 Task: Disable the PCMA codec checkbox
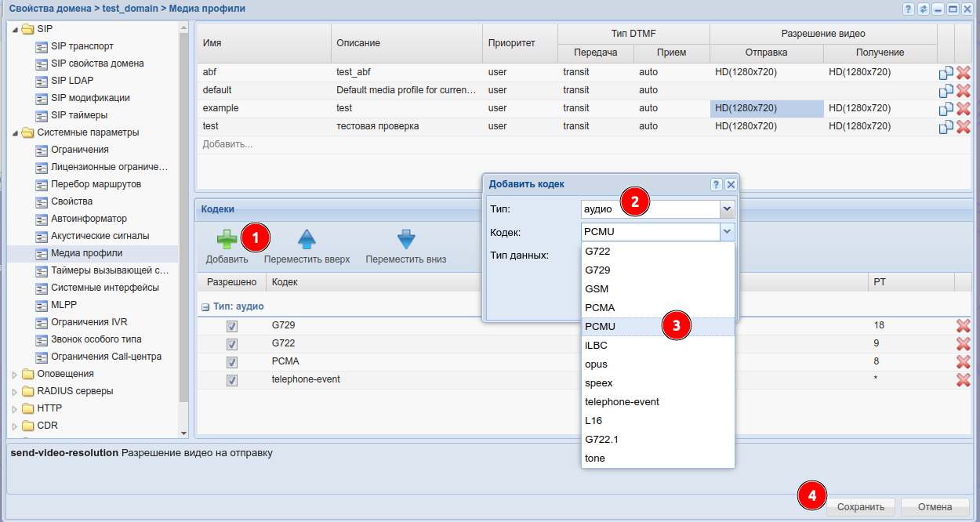pyautogui.click(x=232, y=362)
